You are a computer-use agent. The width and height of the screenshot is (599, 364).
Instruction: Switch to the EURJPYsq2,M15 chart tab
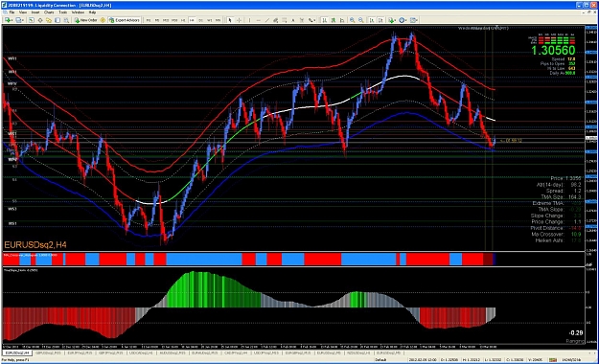80,353
